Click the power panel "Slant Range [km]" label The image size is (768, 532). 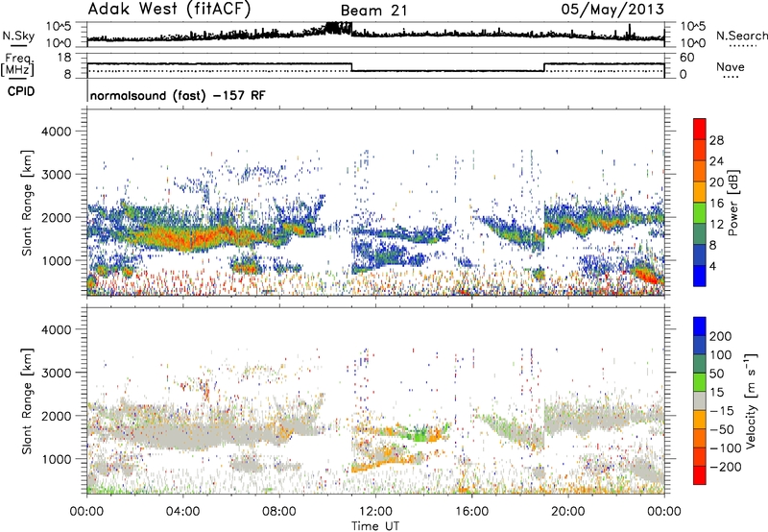tap(27, 203)
